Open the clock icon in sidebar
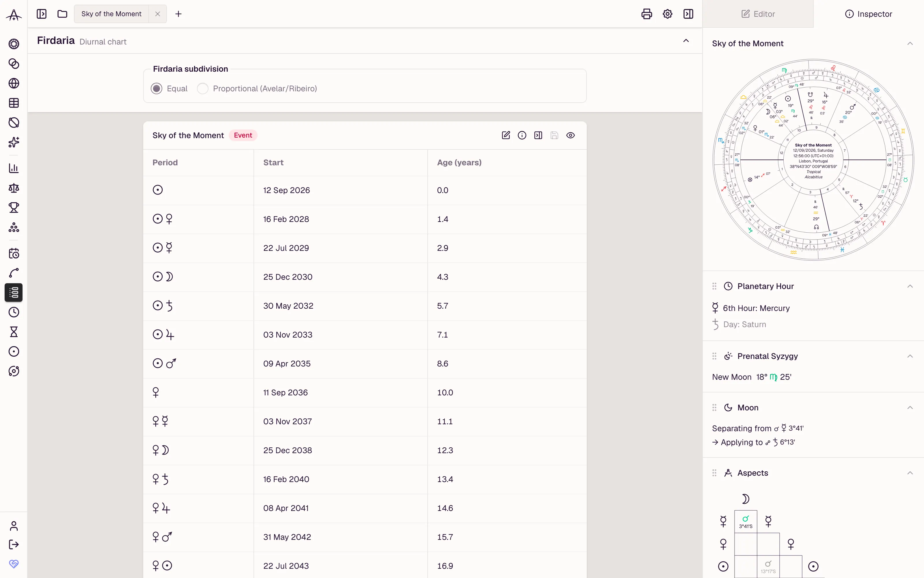This screenshot has height=578, width=924. 14,312
